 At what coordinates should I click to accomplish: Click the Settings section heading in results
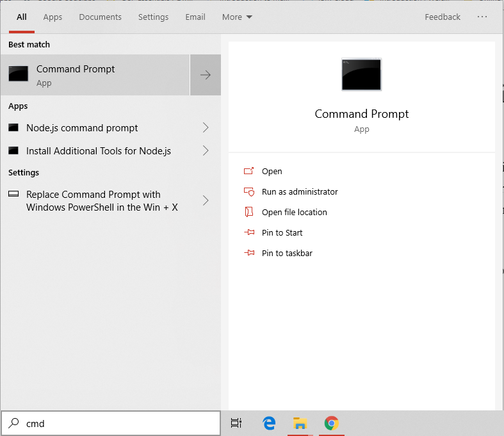[24, 173]
